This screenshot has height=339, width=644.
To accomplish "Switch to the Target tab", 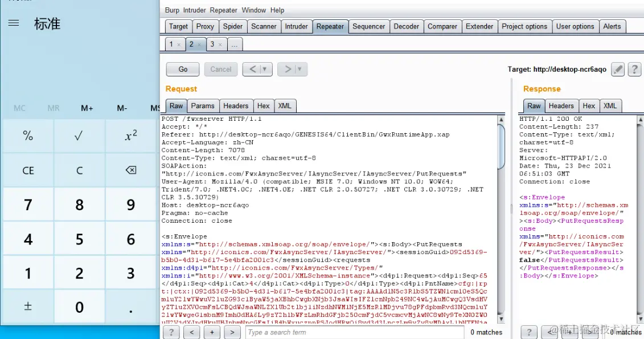I will pyautogui.click(x=178, y=26).
